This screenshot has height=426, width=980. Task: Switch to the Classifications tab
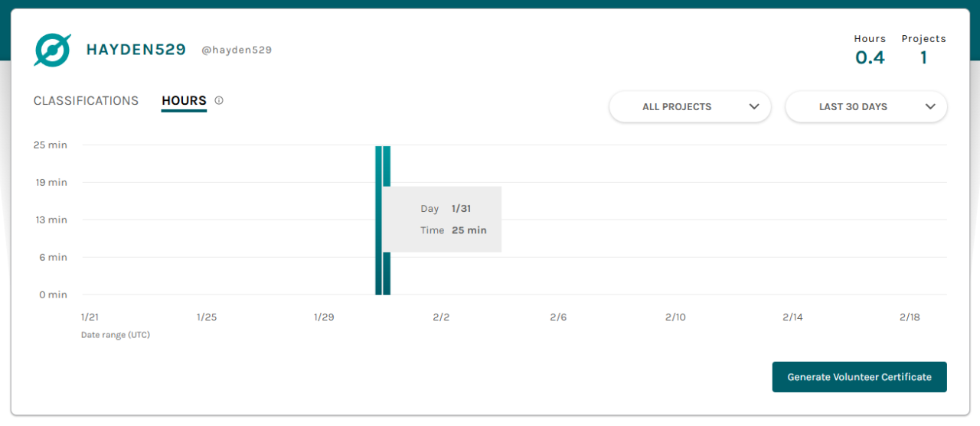[86, 101]
